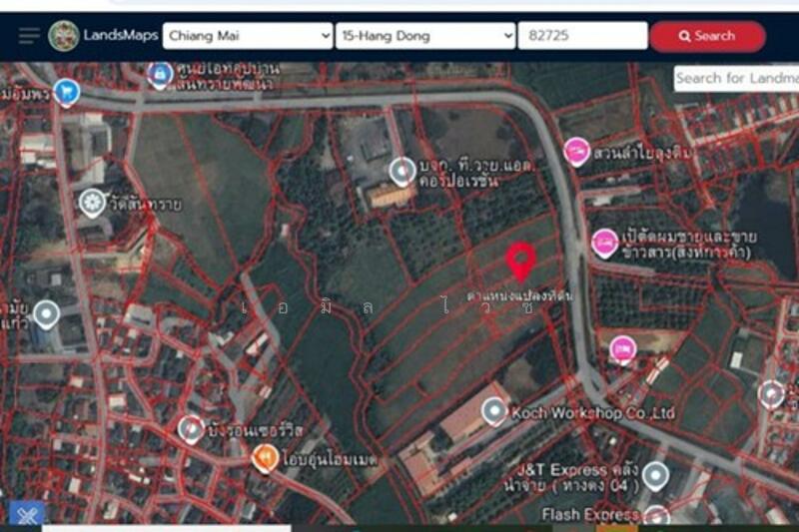Screen dimensions: 799x532
Task: Click the orange restaurant marker on the map
Action: (265, 457)
